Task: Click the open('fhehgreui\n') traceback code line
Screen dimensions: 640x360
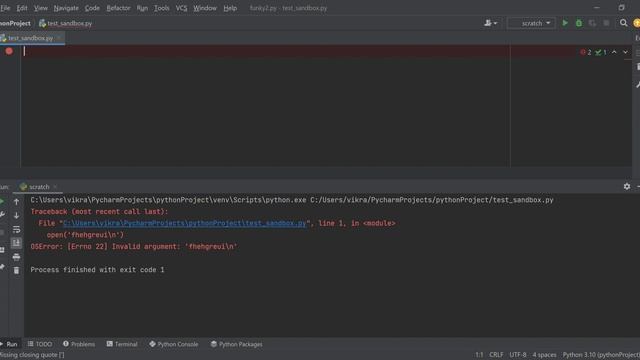Action: coord(85,235)
